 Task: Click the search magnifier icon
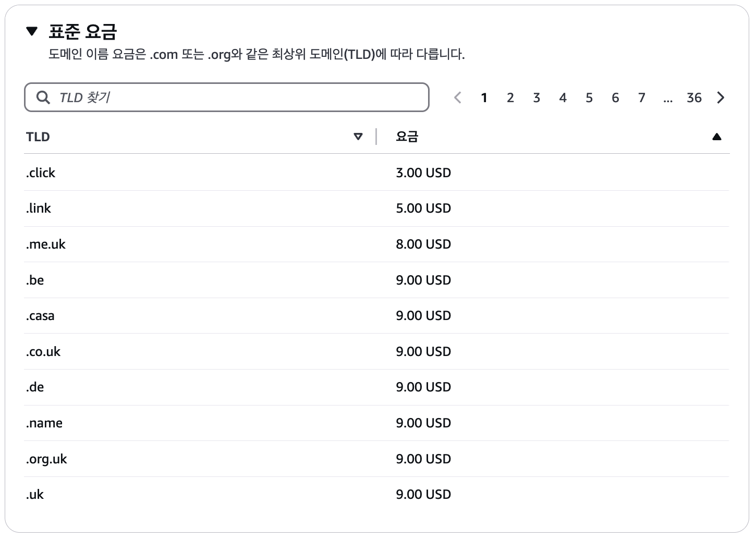pos(43,97)
